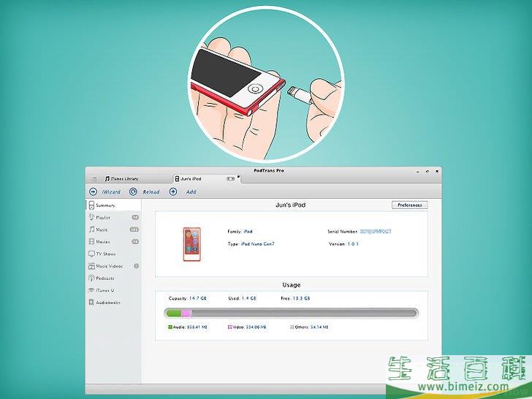This screenshot has width=532, height=399.
Task: Click the music note icon on iTunes Library tab
Action: (x=107, y=178)
